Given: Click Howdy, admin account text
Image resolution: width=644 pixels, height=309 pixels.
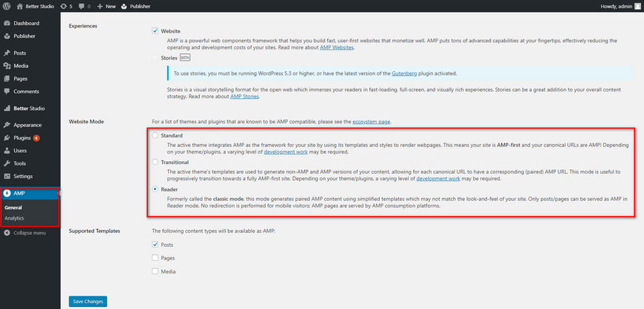Looking at the screenshot, I should tap(618, 6).
